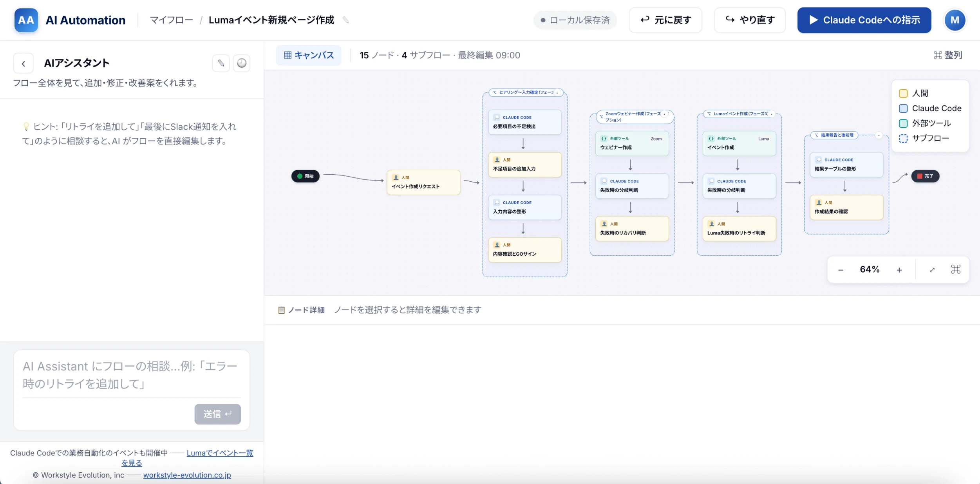Click the 送信 send button
Image resolution: width=980 pixels, height=484 pixels.
click(217, 414)
